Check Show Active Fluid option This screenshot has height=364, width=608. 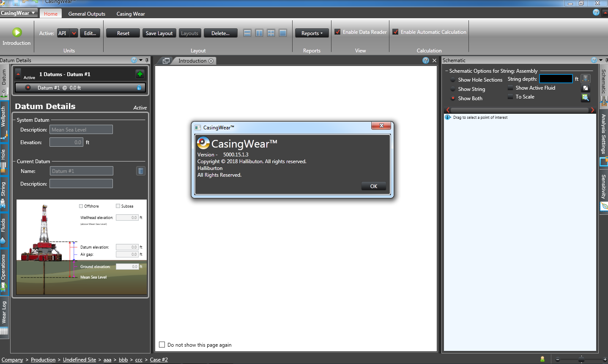coord(510,88)
